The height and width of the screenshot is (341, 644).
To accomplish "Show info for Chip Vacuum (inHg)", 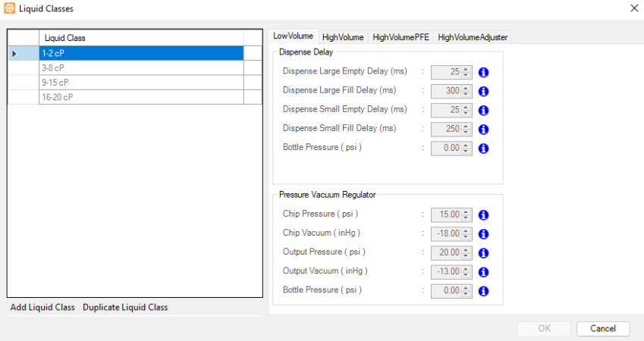I will point(483,234).
